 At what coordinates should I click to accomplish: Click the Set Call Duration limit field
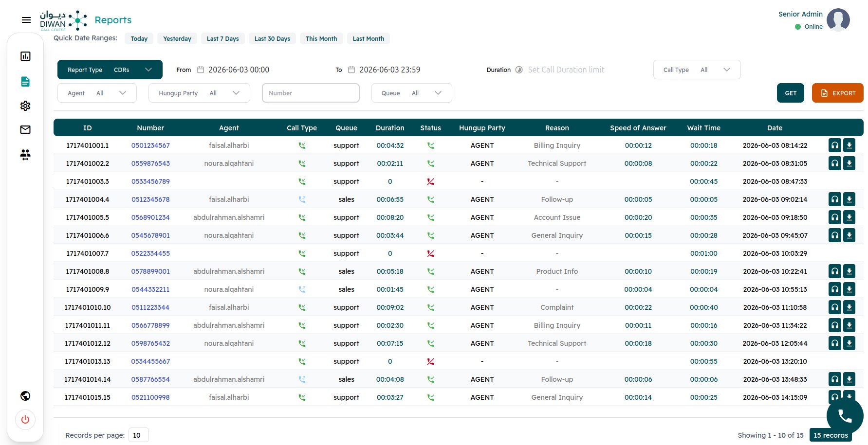click(566, 70)
